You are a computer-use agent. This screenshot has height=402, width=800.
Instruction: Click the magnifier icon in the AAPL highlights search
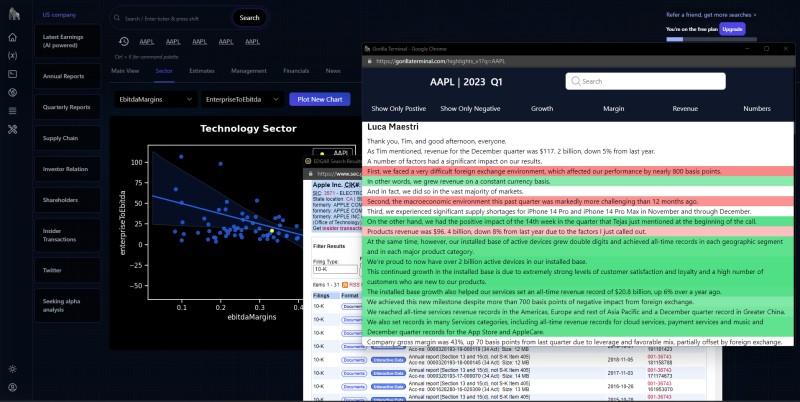pos(576,81)
